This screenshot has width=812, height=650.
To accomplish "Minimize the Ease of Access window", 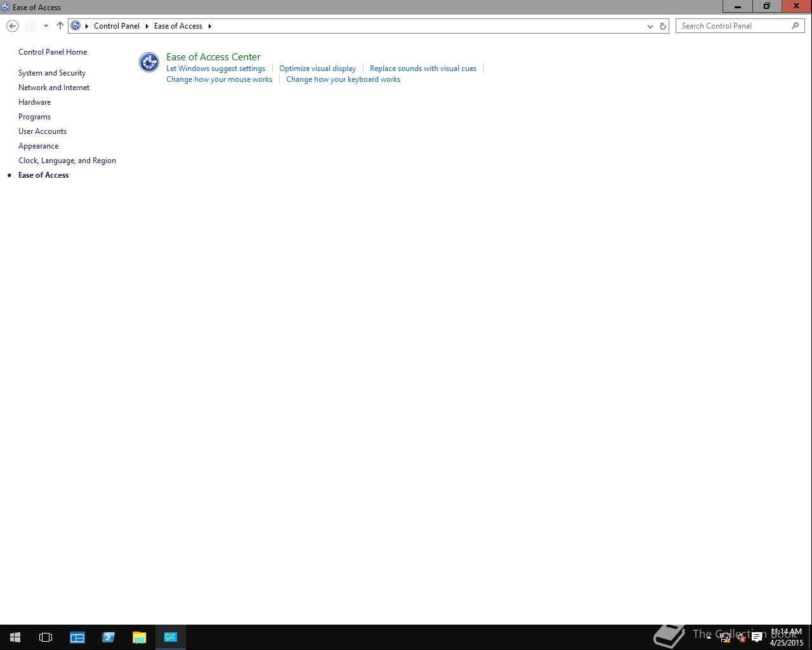I will (738, 6).
